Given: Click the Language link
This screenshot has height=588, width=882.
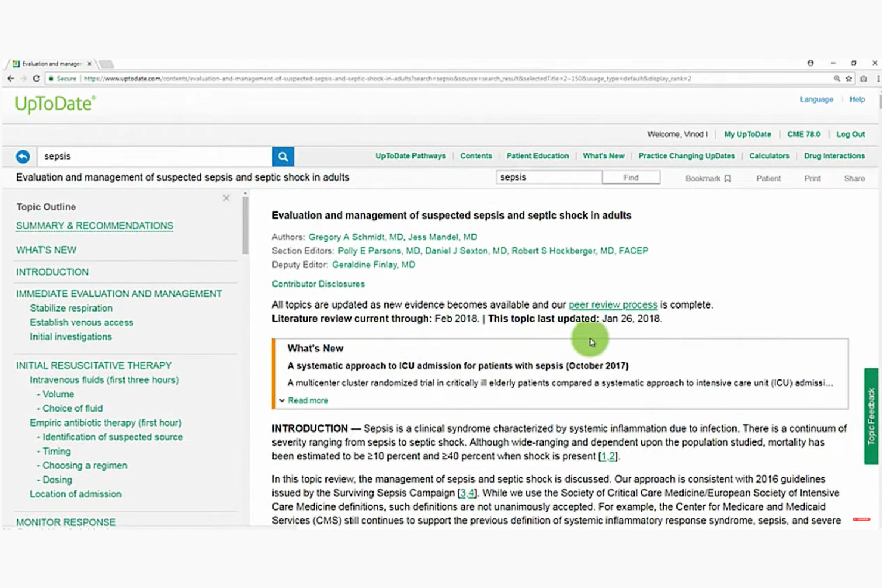Looking at the screenshot, I should coord(816,99).
